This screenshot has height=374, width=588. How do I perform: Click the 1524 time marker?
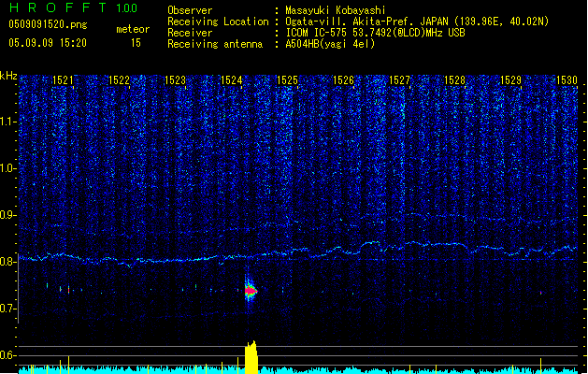[231, 81]
